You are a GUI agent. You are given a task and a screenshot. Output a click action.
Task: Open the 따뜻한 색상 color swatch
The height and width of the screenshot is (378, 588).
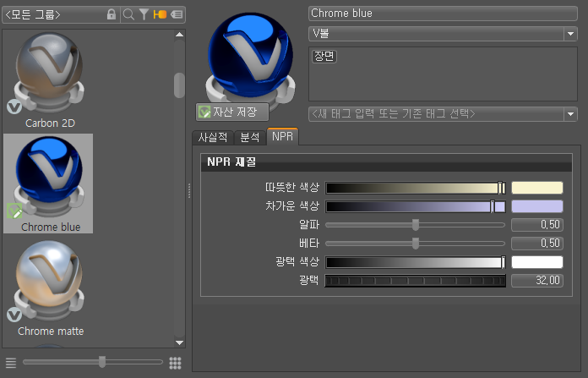point(537,188)
